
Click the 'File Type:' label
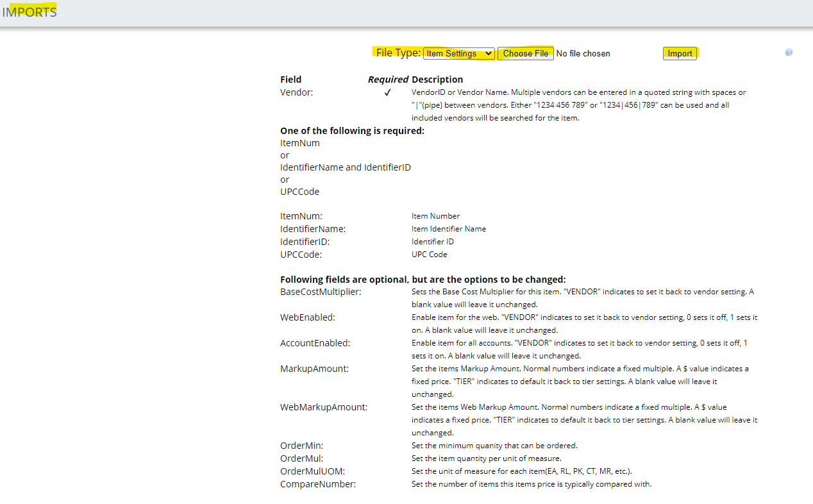[398, 53]
